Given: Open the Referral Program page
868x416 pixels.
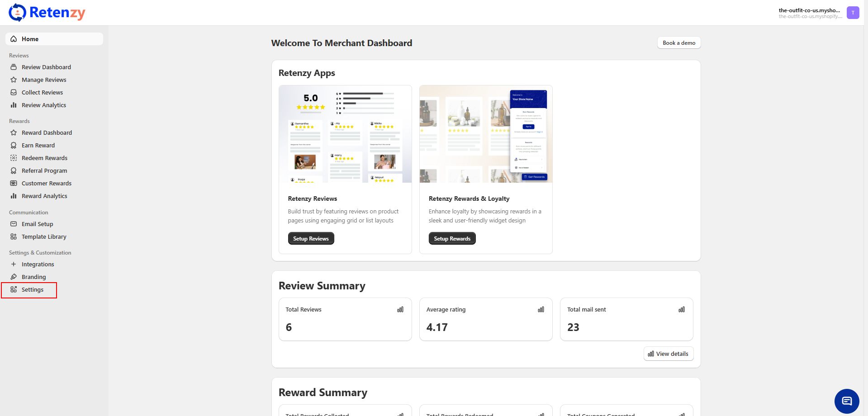Looking at the screenshot, I should pyautogui.click(x=54, y=170).
